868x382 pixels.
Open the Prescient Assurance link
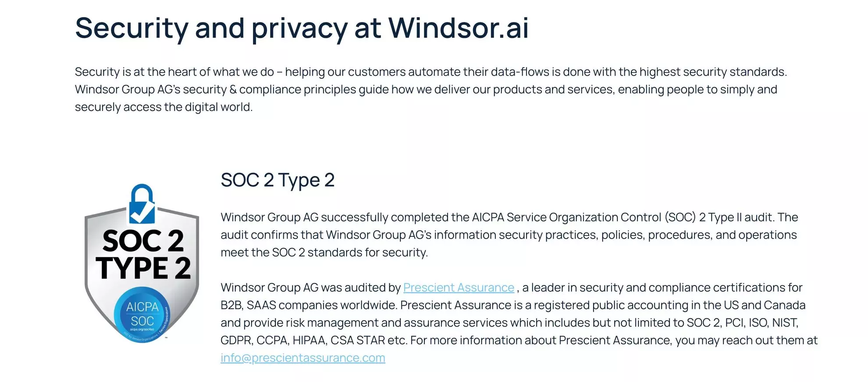[458, 288]
